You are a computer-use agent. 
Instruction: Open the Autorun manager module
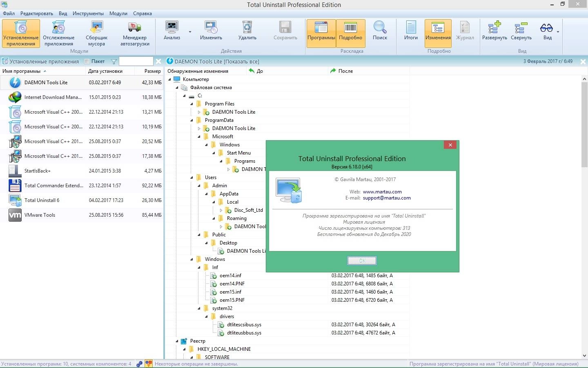click(135, 34)
